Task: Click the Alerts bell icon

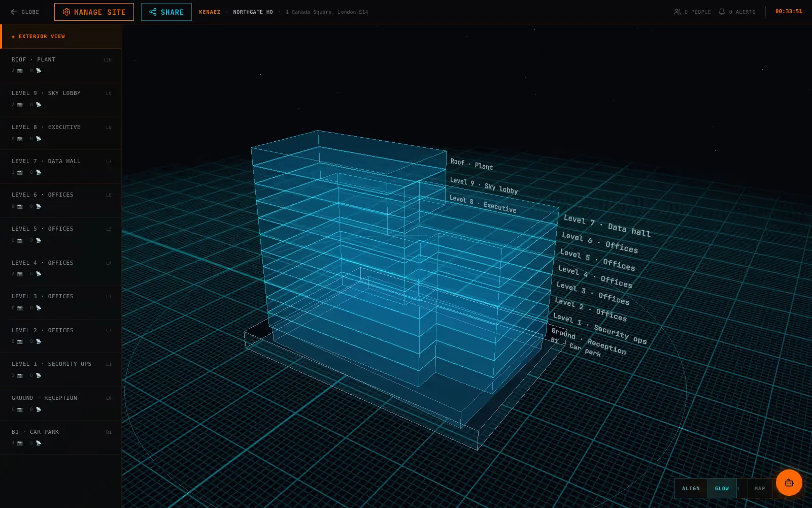Action: tap(722, 12)
